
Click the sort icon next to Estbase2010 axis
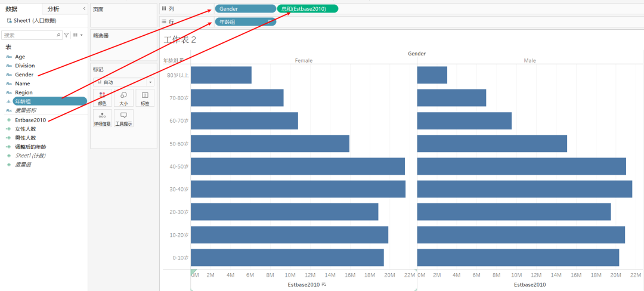(324, 285)
